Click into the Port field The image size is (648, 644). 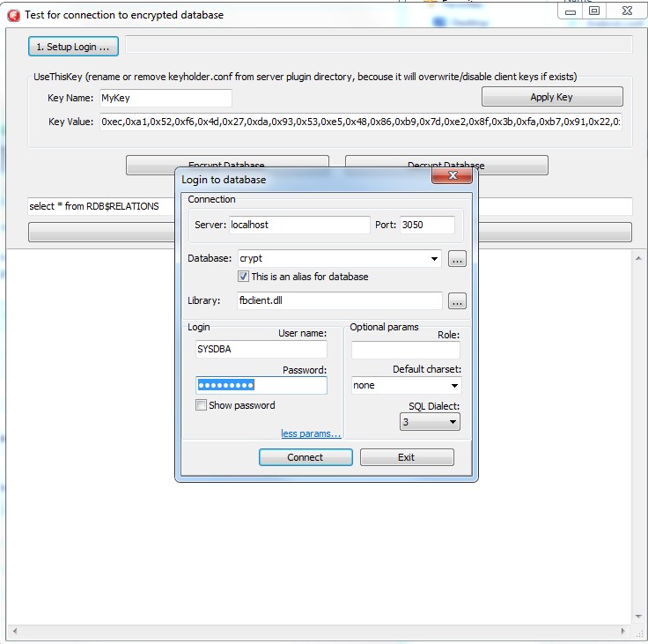[x=428, y=225]
